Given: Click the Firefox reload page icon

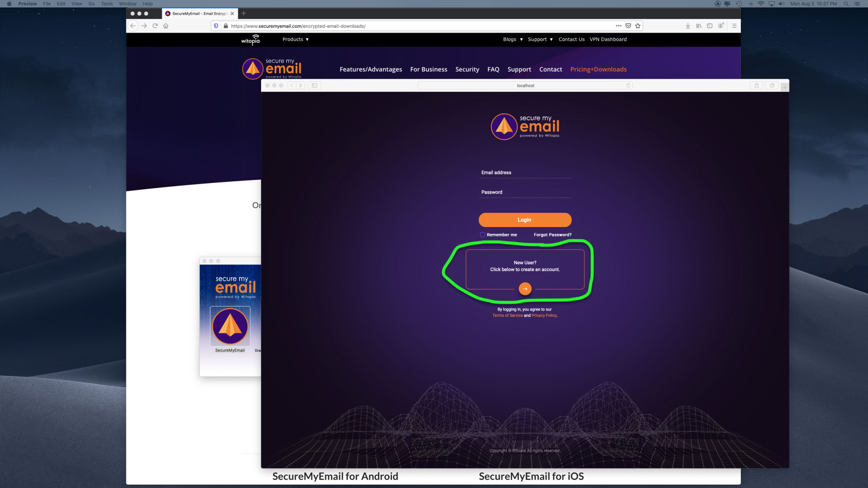Looking at the screenshot, I should tap(155, 26).
